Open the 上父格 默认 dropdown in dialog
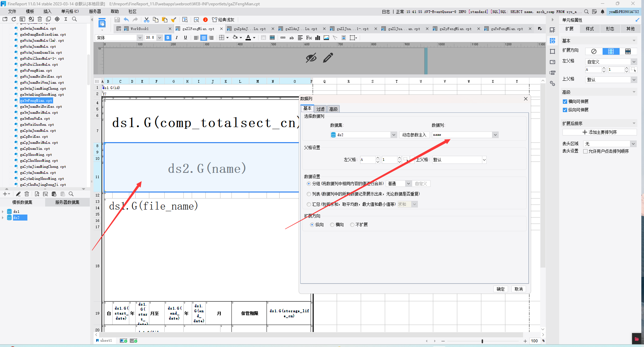 484,160
